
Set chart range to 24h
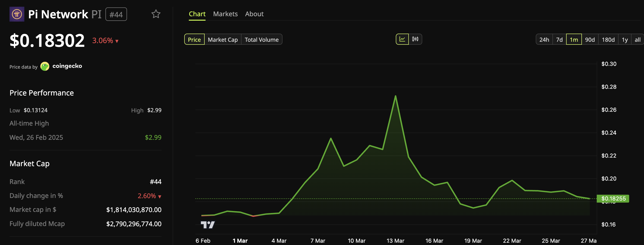coord(544,39)
